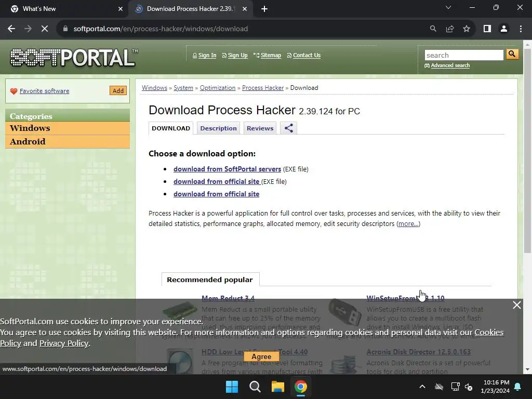Open Advanced search link
532x399 pixels.
pyautogui.click(x=450, y=65)
